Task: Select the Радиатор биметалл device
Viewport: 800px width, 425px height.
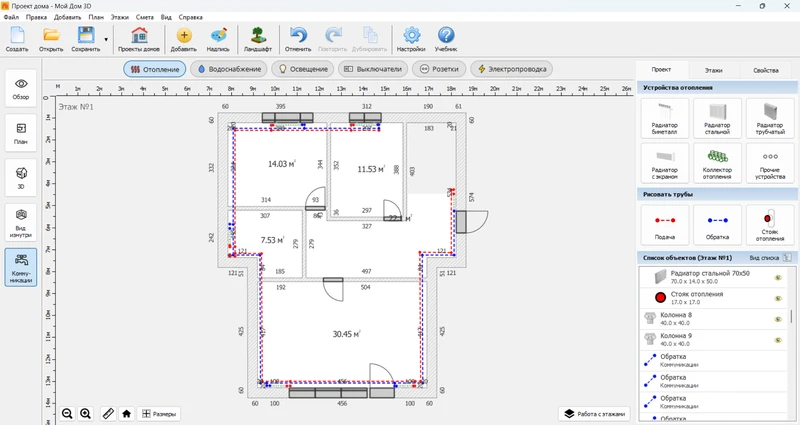Action: point(665,119)
